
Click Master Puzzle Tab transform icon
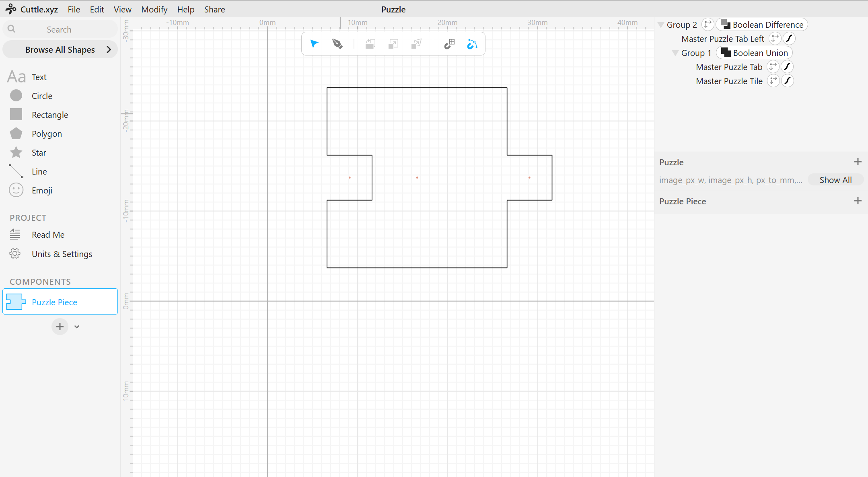point(773,67)
